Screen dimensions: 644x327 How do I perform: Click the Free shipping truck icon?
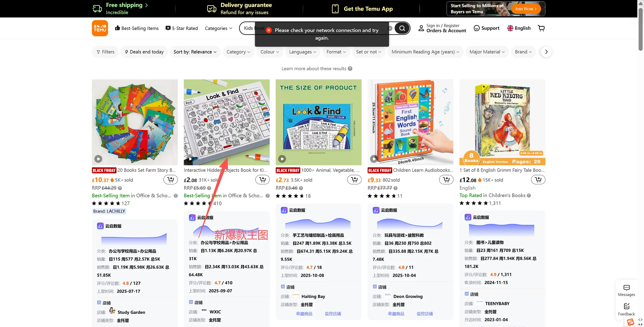click(x=97, y=8)
